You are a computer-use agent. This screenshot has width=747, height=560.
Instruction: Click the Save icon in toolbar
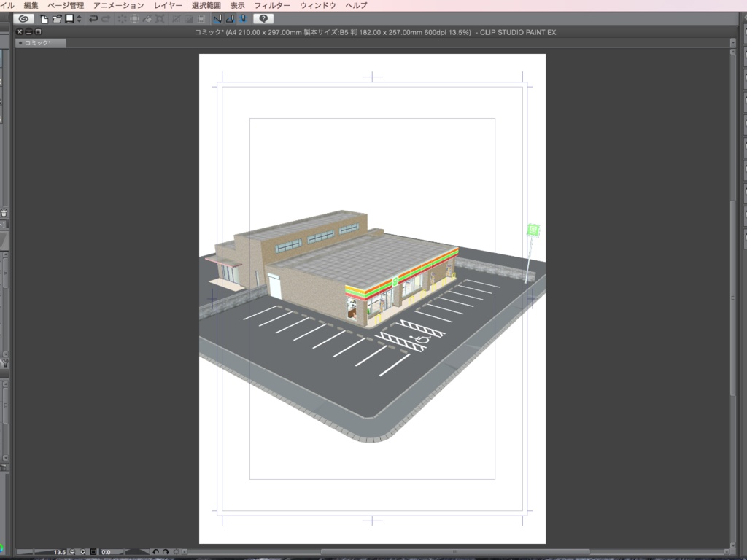click(69, 18)
